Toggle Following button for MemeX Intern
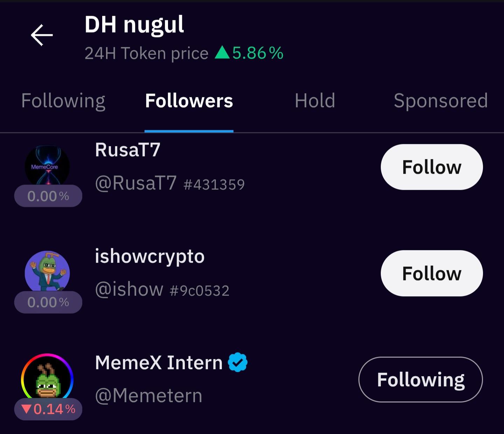The height and width of the screenshot is (434, 504). coord(420,380)
